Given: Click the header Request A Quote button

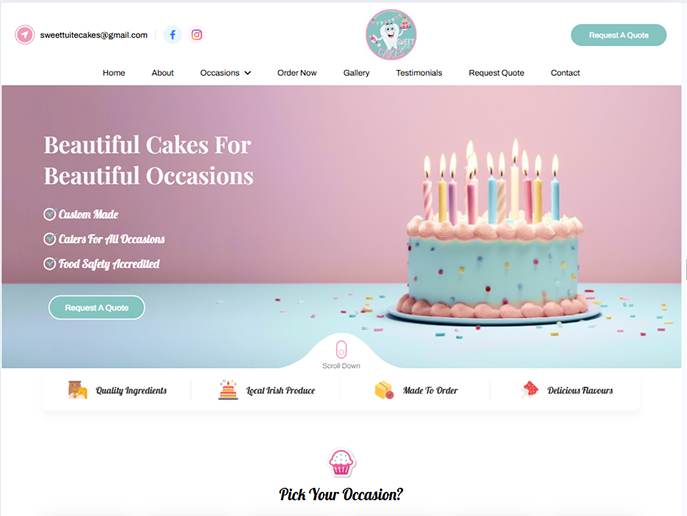Looking at the screenshot, I should [619, 35].
